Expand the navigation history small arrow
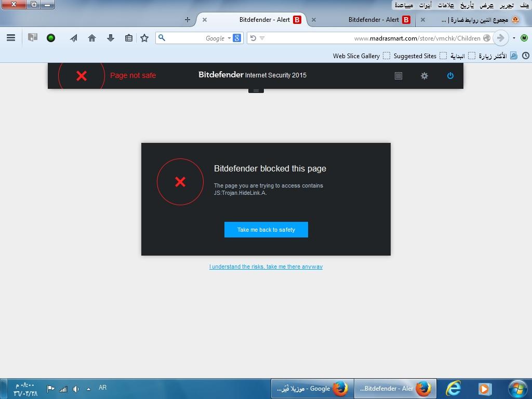The image size is (532, 399). 514,38
